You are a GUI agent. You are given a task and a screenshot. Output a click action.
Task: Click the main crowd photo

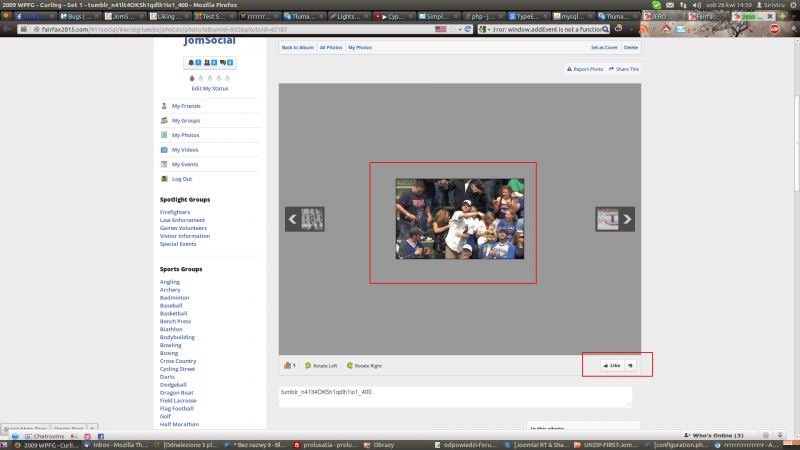tap(460, 219)
